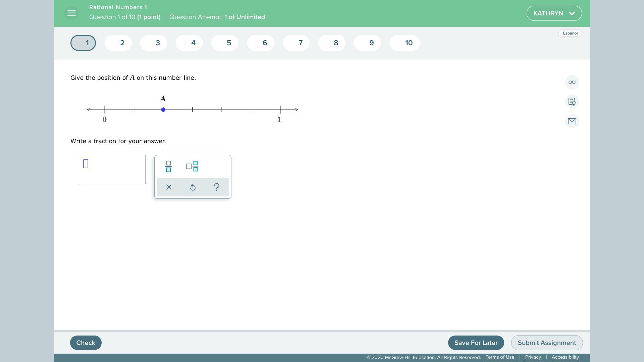
Task: Open the hamburger menu
Action: [x=71, y=13]
